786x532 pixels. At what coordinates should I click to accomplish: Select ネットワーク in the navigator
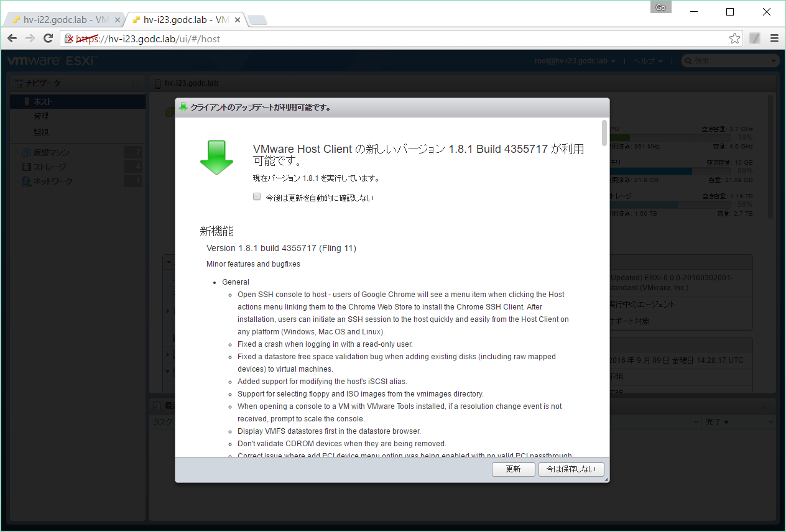pos(53,181)
